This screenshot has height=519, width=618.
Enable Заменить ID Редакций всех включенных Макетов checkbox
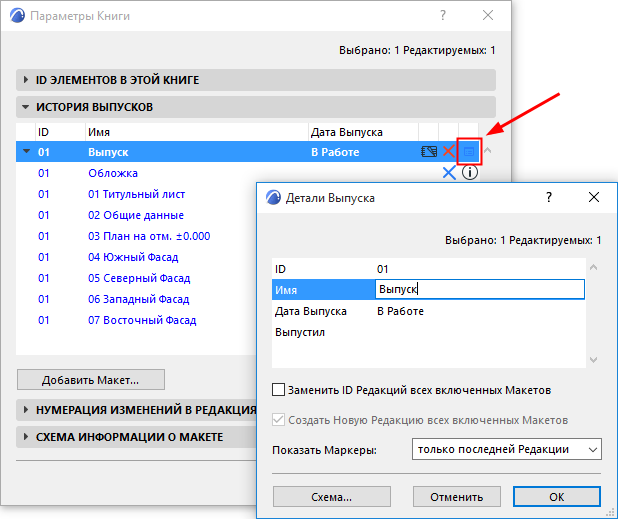278,390
